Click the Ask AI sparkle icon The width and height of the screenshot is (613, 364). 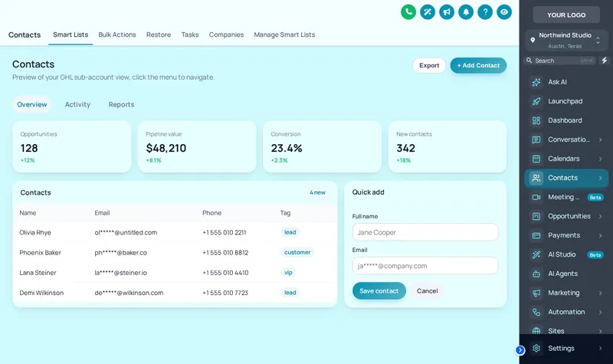coord(536,82)
